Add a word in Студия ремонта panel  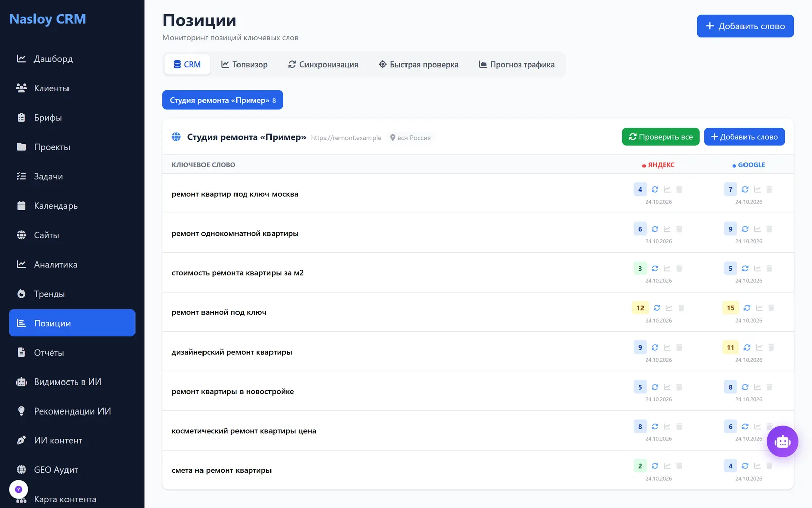(x=745, y=137)
